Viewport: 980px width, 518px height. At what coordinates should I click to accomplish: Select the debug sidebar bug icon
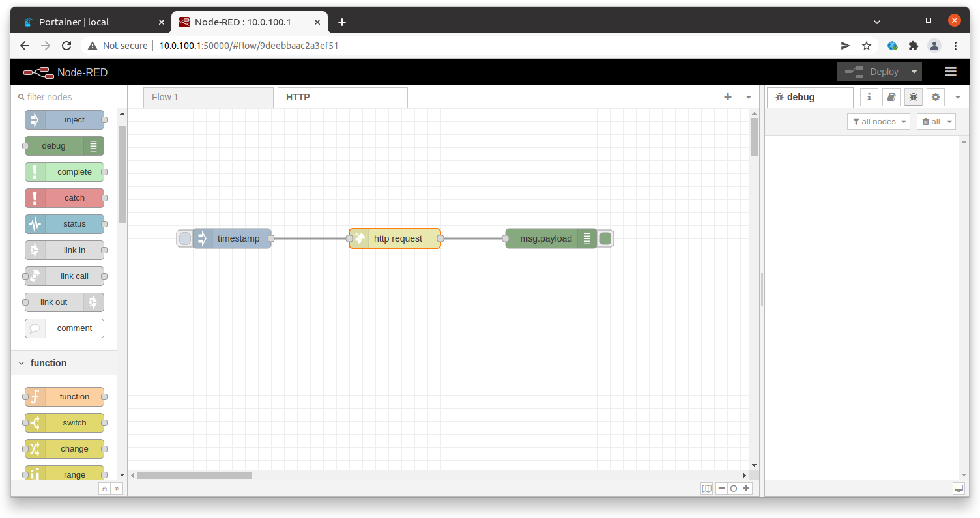[913, 96]
